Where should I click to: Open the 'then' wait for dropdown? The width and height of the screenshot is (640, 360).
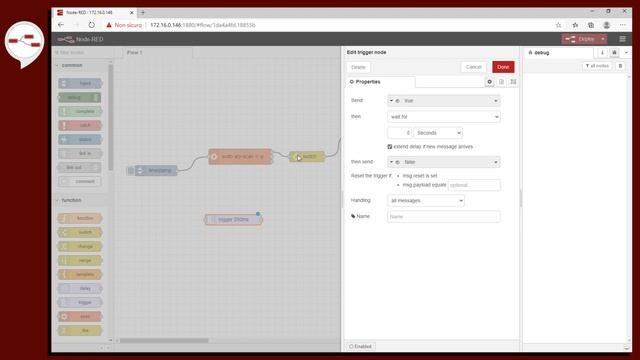click(444, 117)
